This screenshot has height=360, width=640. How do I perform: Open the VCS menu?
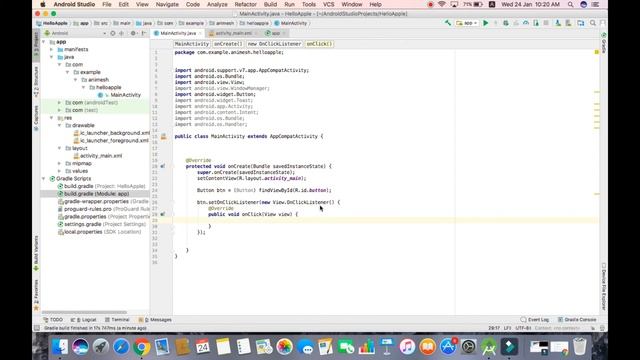[x=329, y=4]
